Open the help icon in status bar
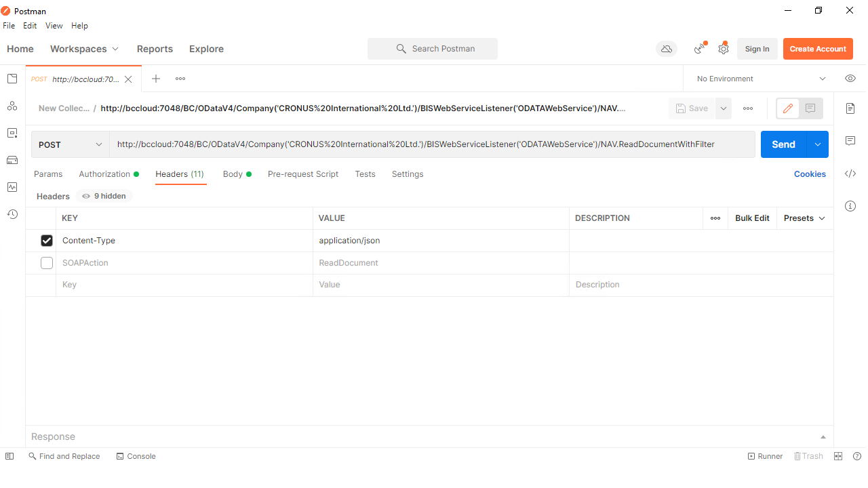This screenshot has width=868, height=488. 856,456
